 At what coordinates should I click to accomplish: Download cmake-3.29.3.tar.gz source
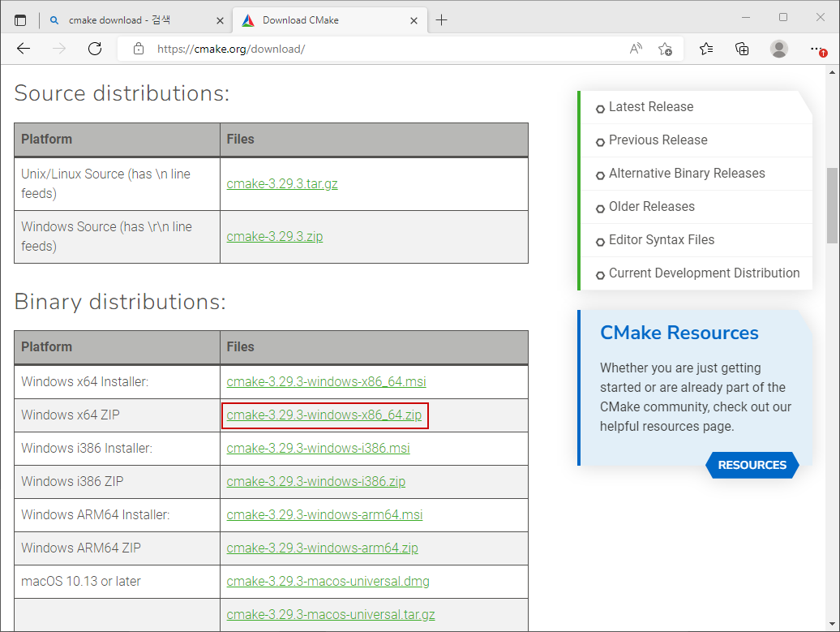282,184
